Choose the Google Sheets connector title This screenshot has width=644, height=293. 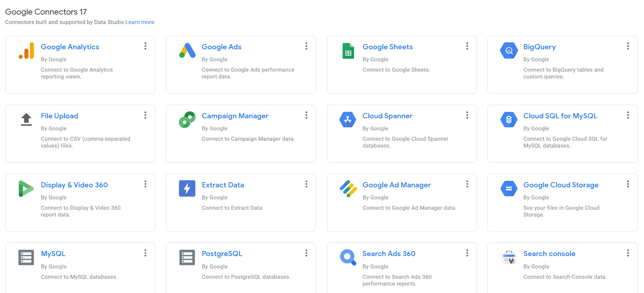click(x=388, y=47)
